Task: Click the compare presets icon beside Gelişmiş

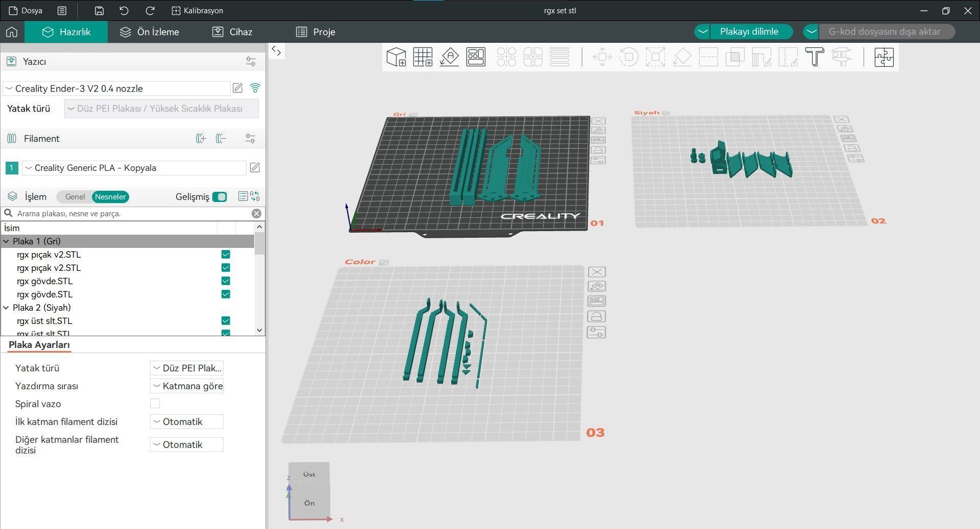Action: click(255, 196)
